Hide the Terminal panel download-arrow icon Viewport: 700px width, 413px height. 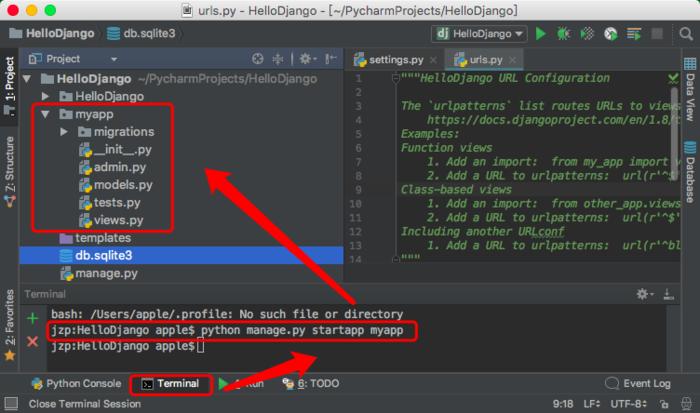[x=668, y=294]
